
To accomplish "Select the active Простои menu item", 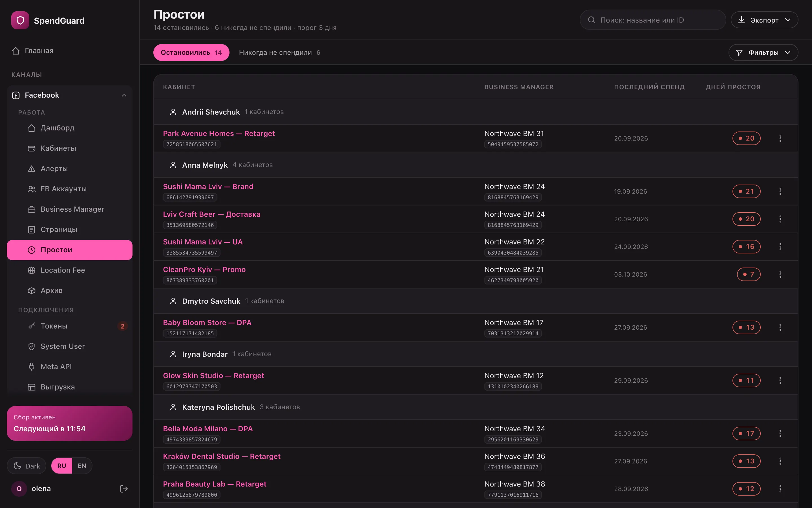I will pyautogui.click(x=69, y=250).
